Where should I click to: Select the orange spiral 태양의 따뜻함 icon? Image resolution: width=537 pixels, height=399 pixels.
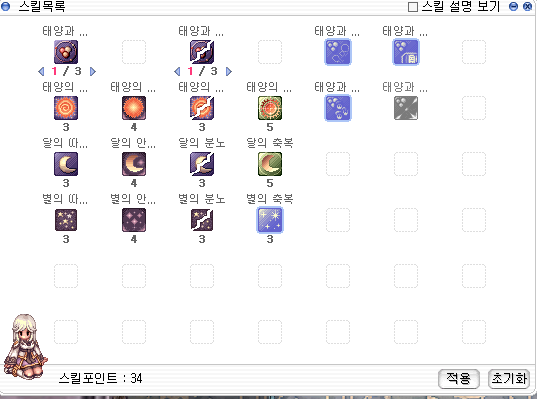66,108
